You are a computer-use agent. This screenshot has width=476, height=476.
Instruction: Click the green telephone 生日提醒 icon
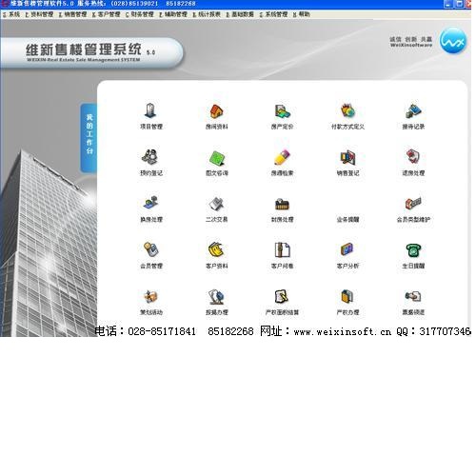point(413,250)
